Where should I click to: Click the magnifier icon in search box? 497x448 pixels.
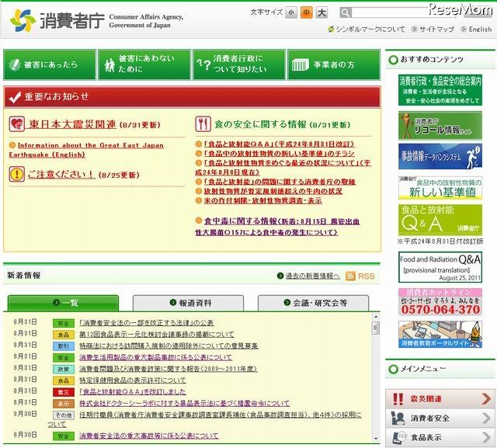point(346,12)
